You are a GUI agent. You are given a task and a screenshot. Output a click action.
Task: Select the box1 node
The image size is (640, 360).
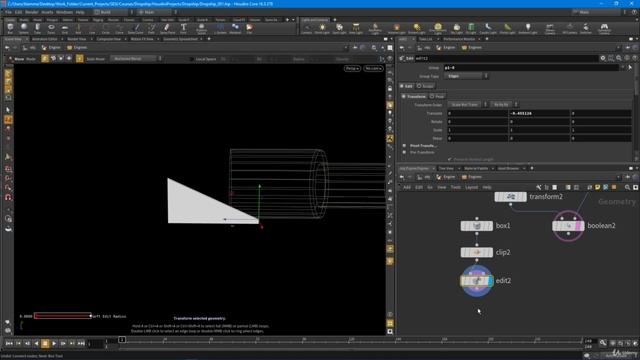477,226
